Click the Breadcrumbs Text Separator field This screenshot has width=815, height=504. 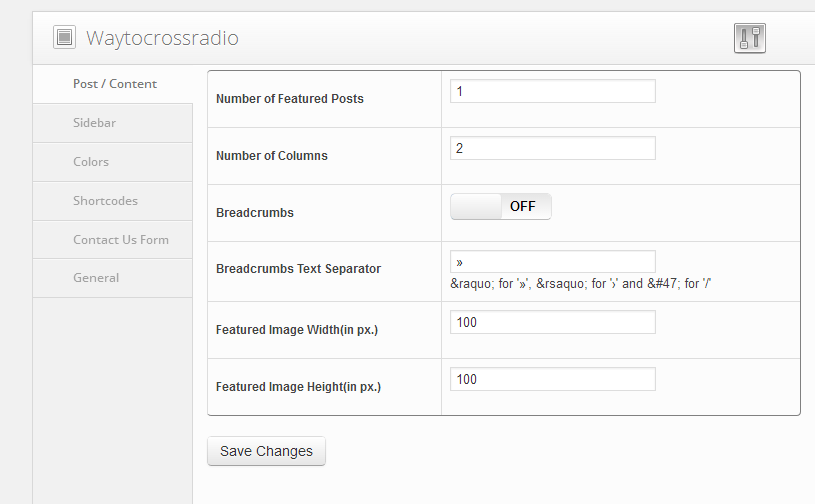pos(552,261)
